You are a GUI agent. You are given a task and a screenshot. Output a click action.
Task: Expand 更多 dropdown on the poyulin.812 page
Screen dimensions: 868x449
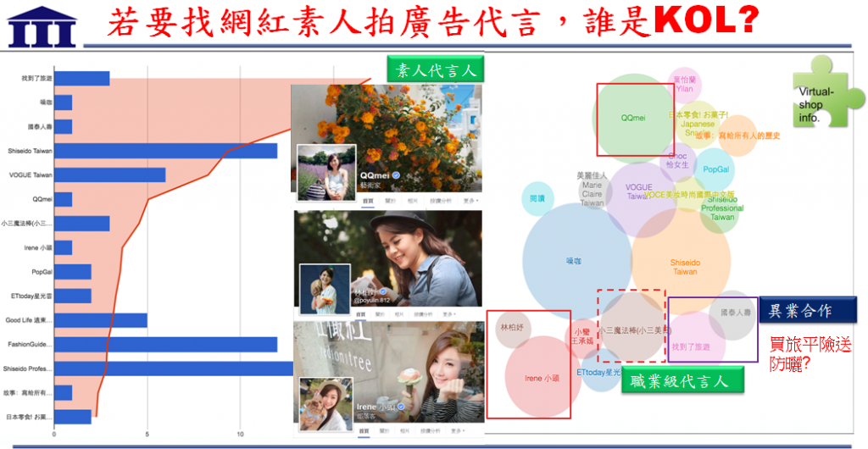[449, 314]
